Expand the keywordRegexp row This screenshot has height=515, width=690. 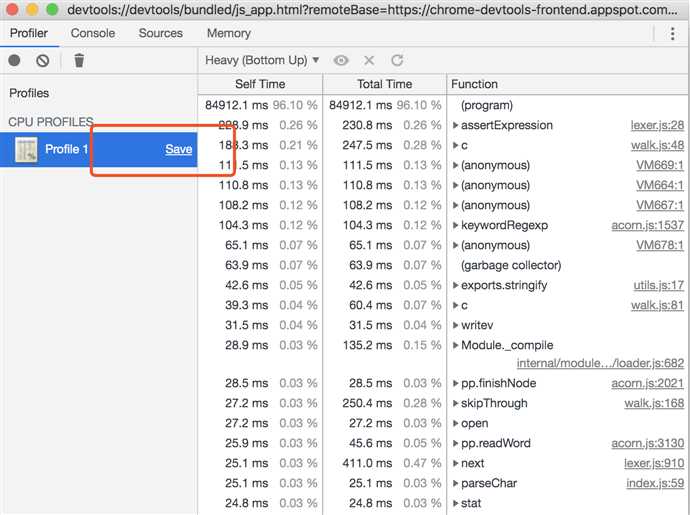[x=455, y=225]
